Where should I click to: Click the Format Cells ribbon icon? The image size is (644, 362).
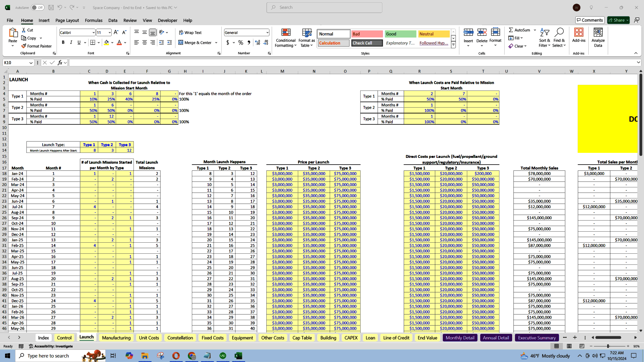click(495, 33)
